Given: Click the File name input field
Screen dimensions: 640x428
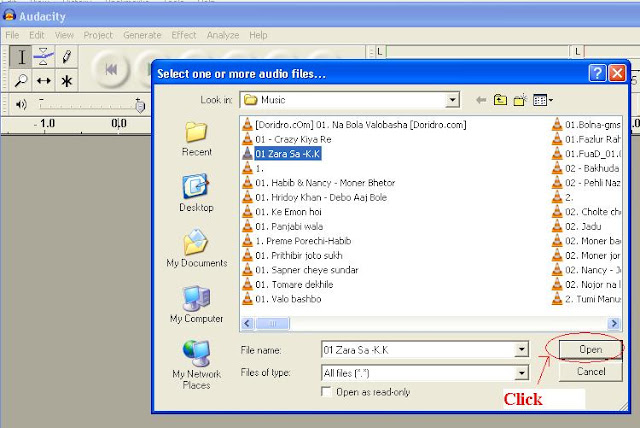Looking at the screenshot, I should pos(418,350).
